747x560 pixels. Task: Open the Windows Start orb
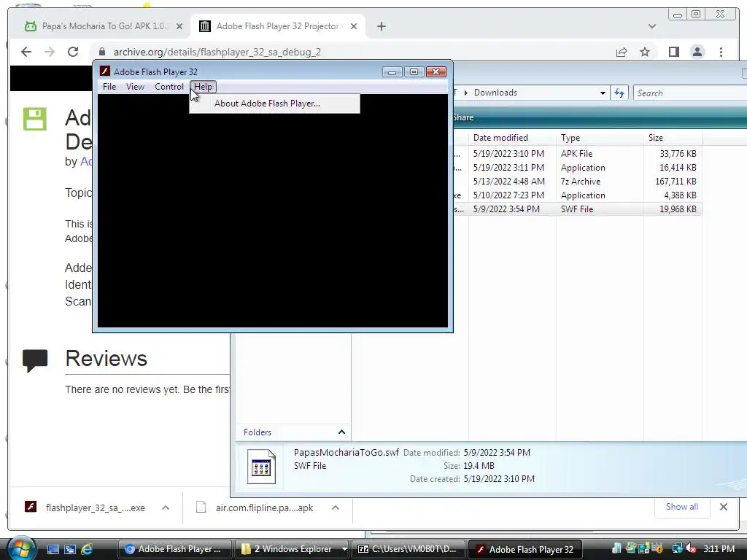coord(21,548)
